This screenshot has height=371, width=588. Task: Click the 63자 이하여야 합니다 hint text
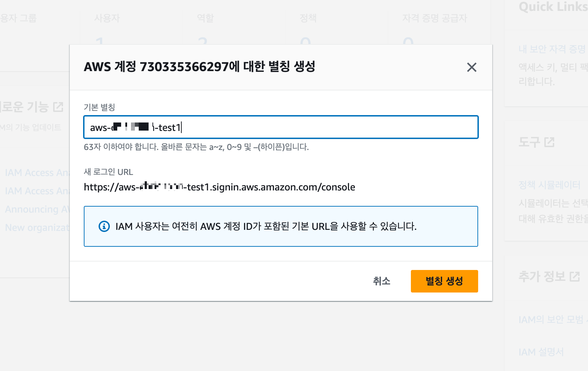(196, 147)
